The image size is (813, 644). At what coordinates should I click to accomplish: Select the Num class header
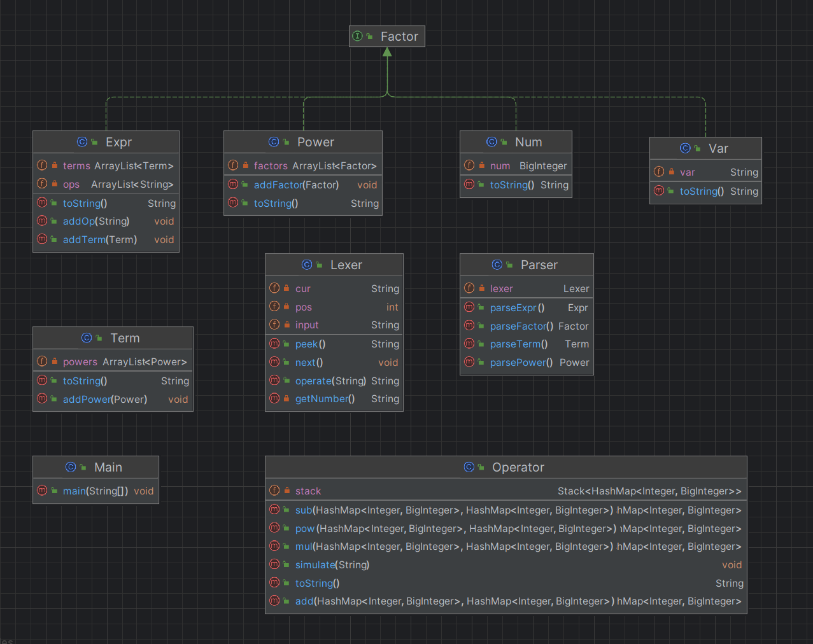pyautogui.click(x=516, y=142)
